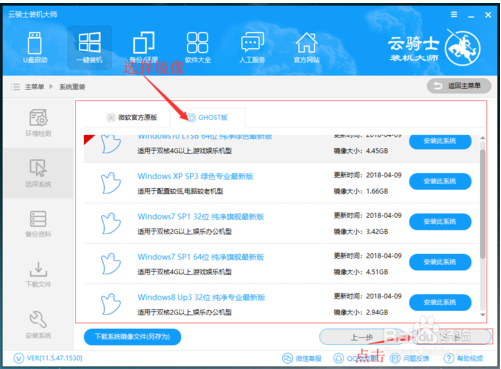Install the Windows8 Up3 32位 system
501x369 pixels.
coord(440,302)
